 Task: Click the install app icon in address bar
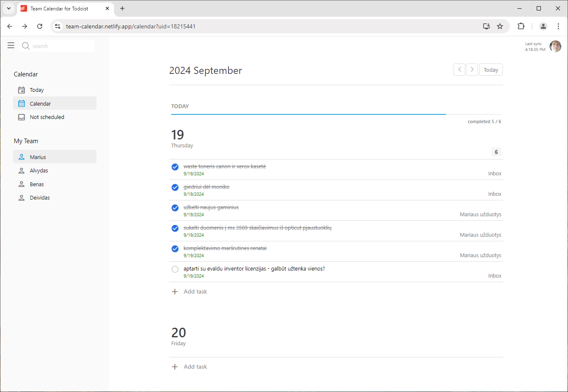(486, 26)
